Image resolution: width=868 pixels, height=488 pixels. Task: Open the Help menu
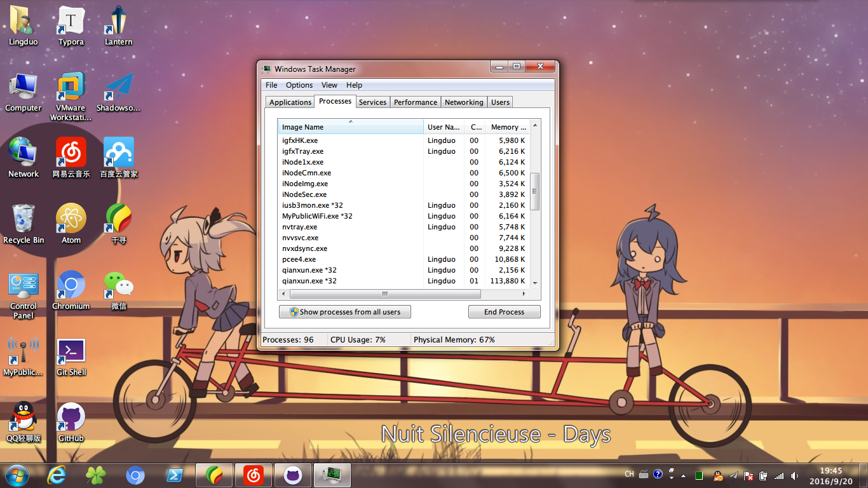(x=354, y=85)
